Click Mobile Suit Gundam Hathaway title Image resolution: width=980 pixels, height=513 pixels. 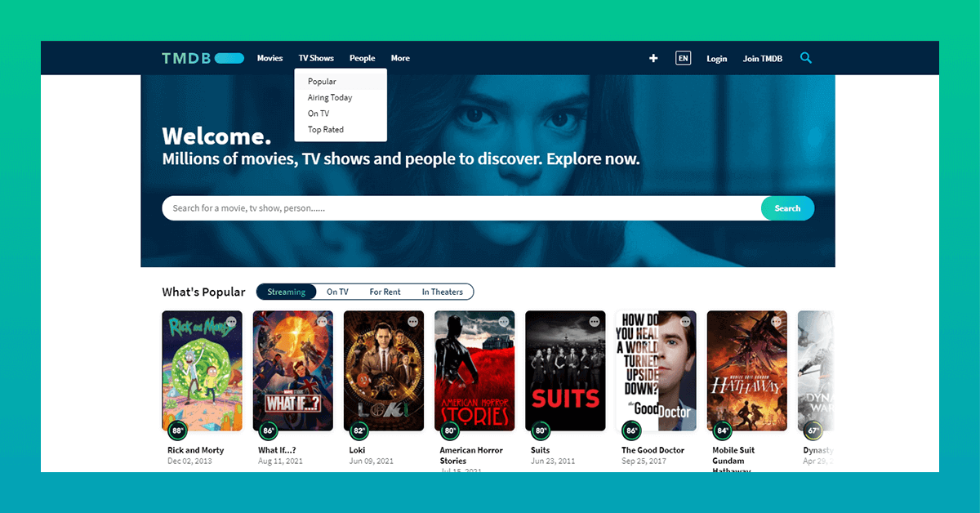[x=733, y=460]
